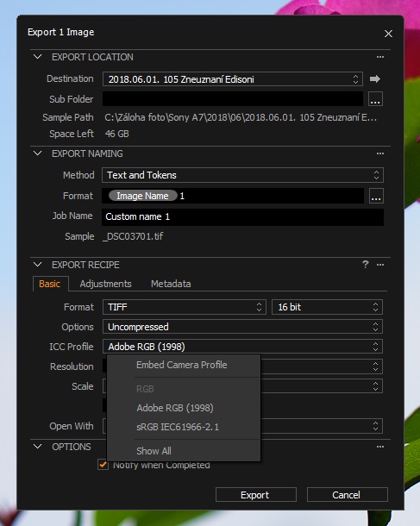
Task: Open the Export Location options ellipsis menu
Action: click(x=380, y=57)
